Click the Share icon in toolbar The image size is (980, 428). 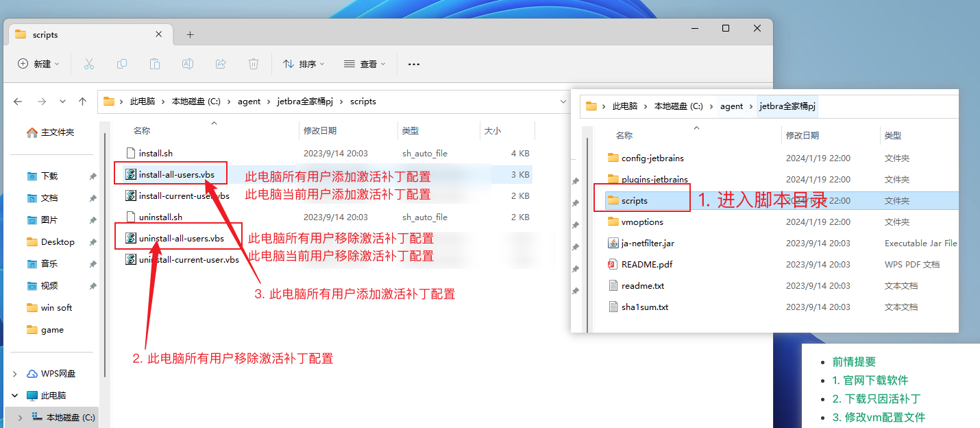221,64
